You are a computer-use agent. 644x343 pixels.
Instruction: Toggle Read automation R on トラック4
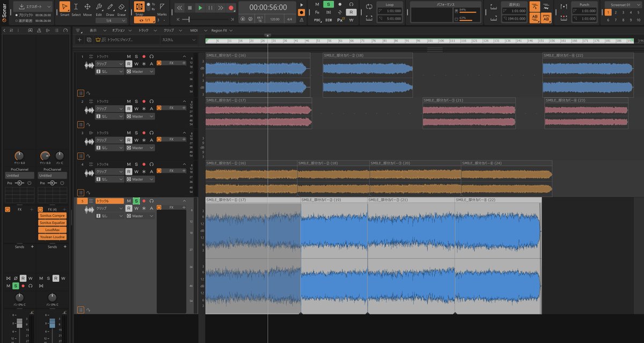[x=129, y=171]
